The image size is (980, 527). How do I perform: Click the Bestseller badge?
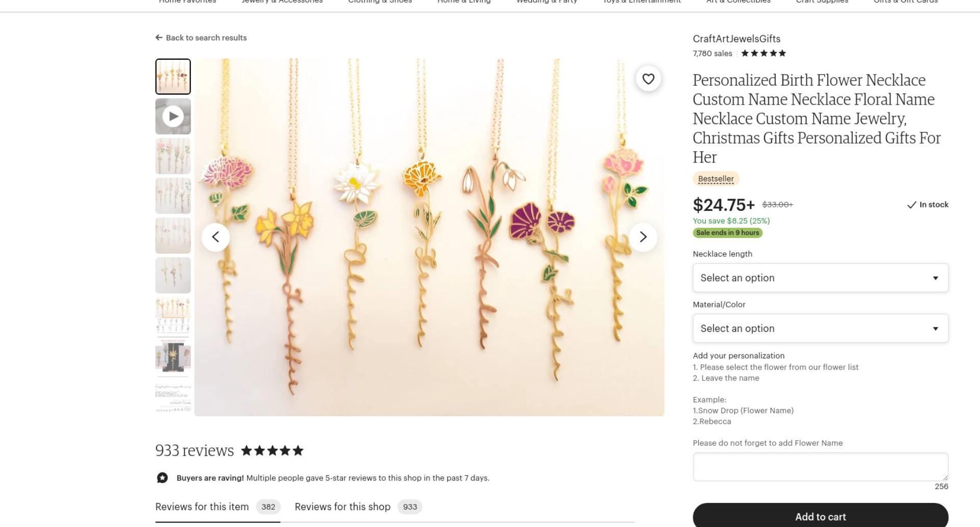coord(716,179)
